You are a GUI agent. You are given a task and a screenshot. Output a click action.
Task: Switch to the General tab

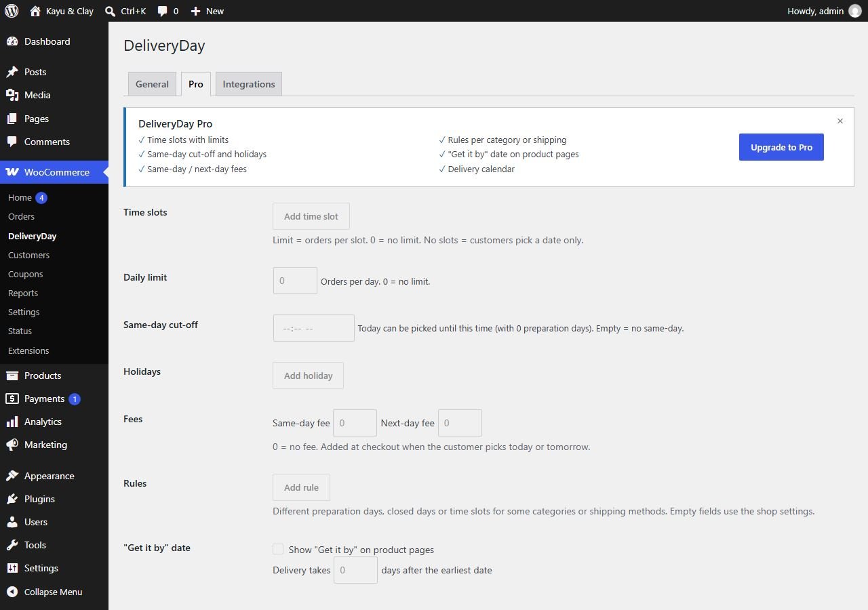click(x=152, y=84)
